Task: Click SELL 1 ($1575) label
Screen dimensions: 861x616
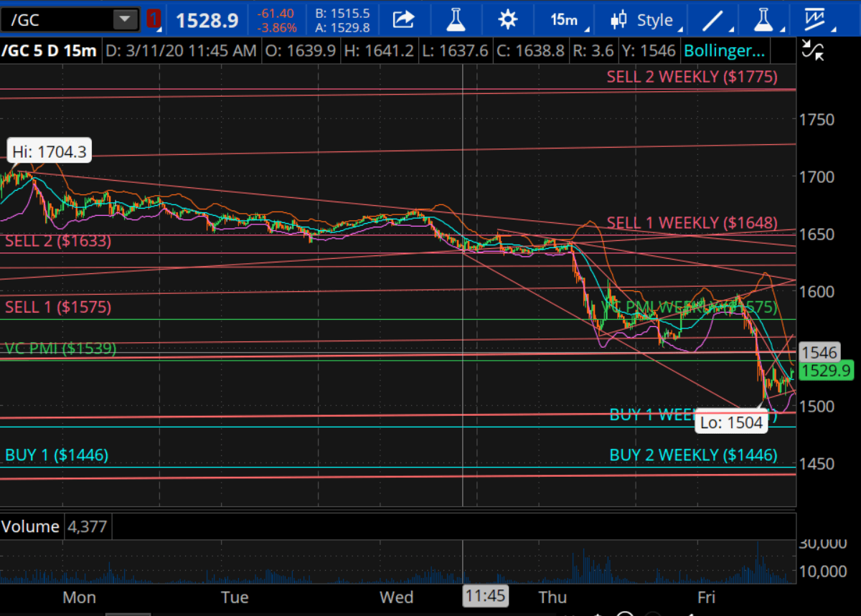Action: pyautogui.click(x=58, y=307)
